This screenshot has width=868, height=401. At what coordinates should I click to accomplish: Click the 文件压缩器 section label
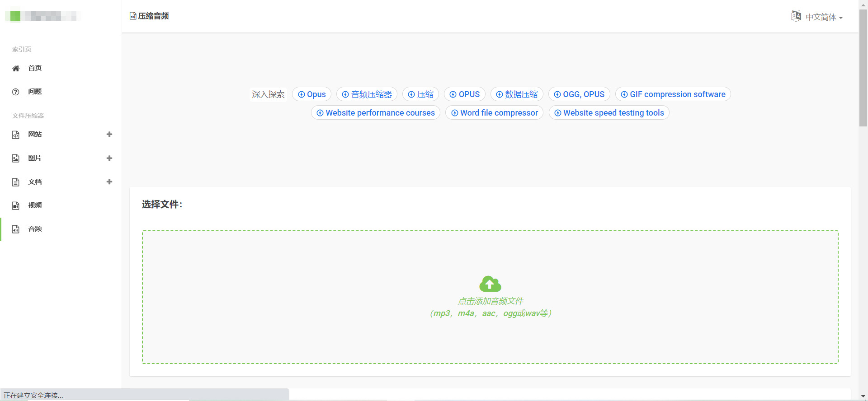[28, 116]
